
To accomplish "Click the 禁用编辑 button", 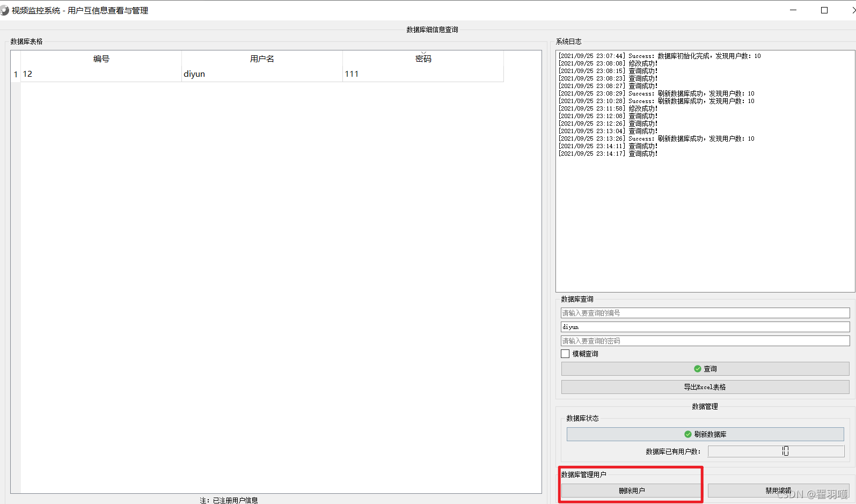I will [778, 491].
